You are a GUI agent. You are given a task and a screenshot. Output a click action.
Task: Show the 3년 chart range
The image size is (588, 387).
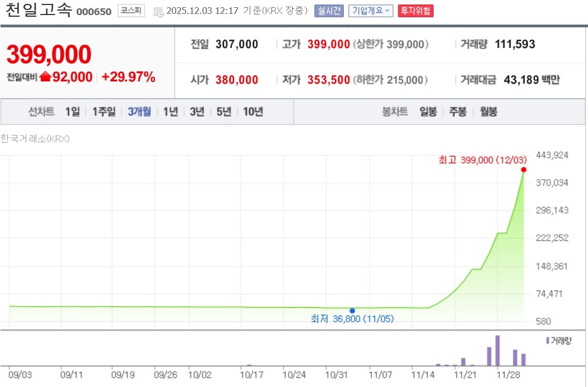[x=197, y=112]
